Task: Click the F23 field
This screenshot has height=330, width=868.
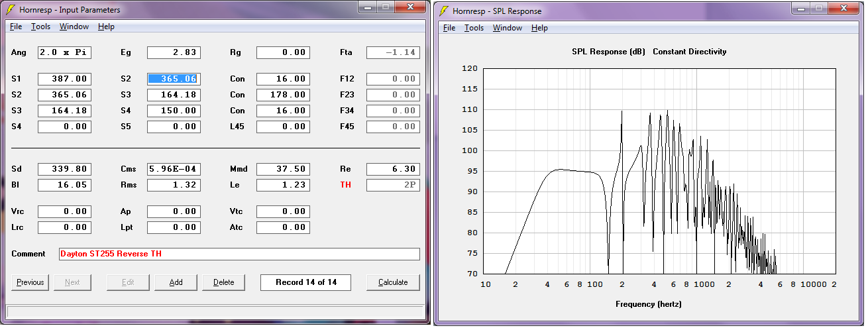Action: pyautogui.click(x=393, y=95)
